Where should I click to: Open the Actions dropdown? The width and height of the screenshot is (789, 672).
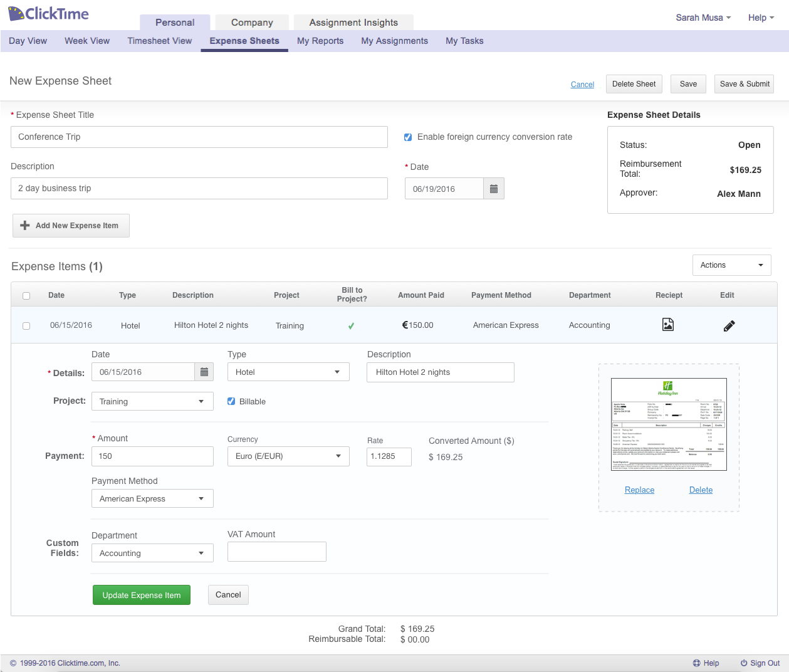pyautogui.click(x=731, y=265)
